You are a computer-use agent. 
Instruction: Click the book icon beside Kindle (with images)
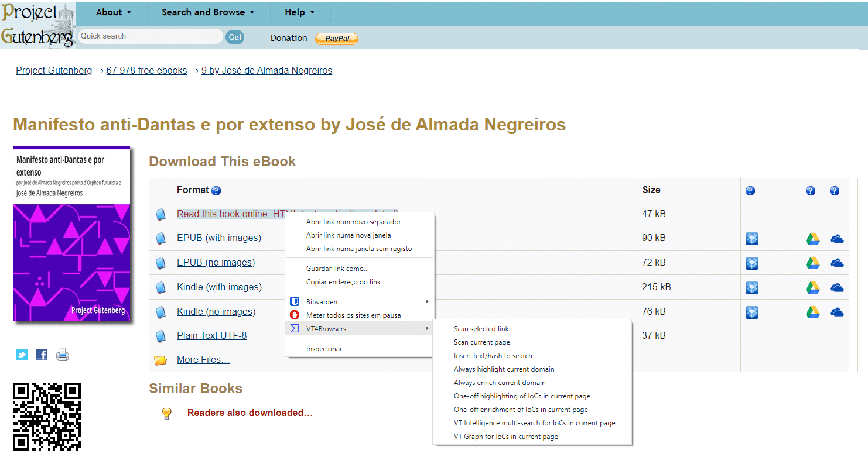pyautogui.click(x=160, y=288)
